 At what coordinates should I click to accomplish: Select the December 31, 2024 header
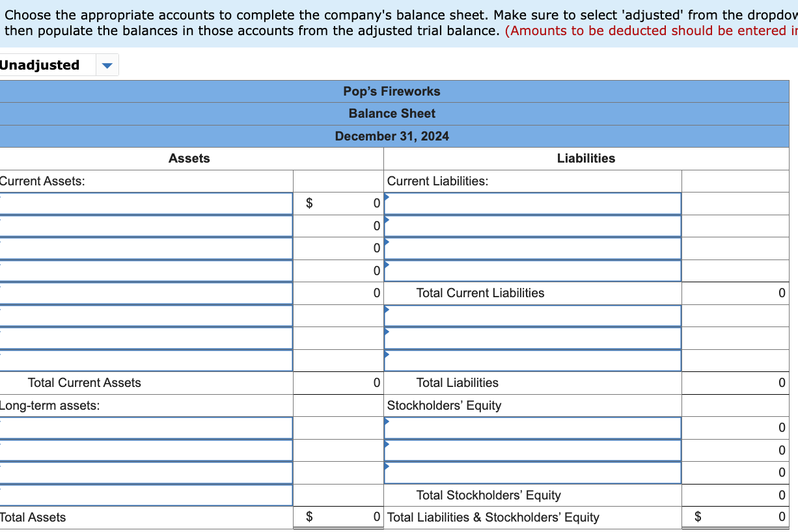392,136
